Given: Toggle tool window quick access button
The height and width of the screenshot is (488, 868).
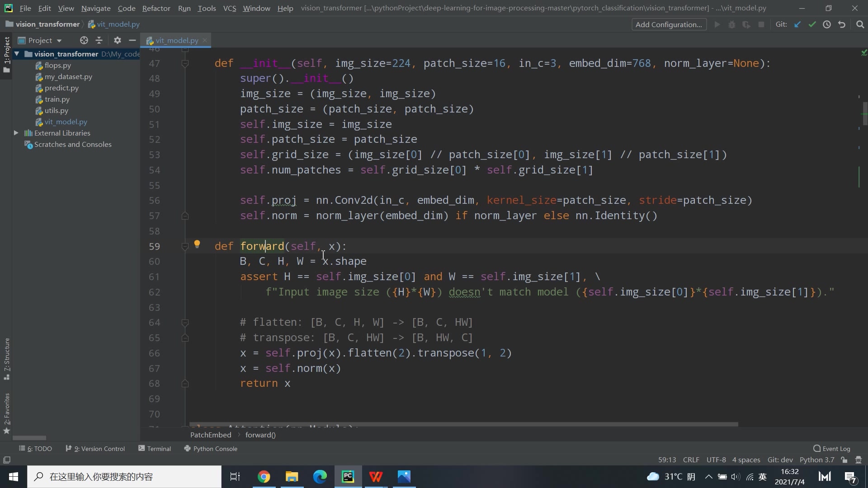Looking at the screenshot, I should coord(7,460).
